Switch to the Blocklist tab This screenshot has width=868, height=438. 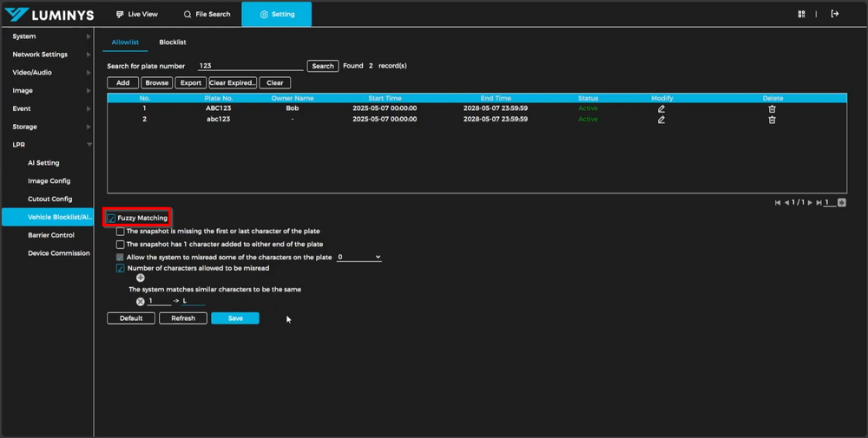pos(173,42)
